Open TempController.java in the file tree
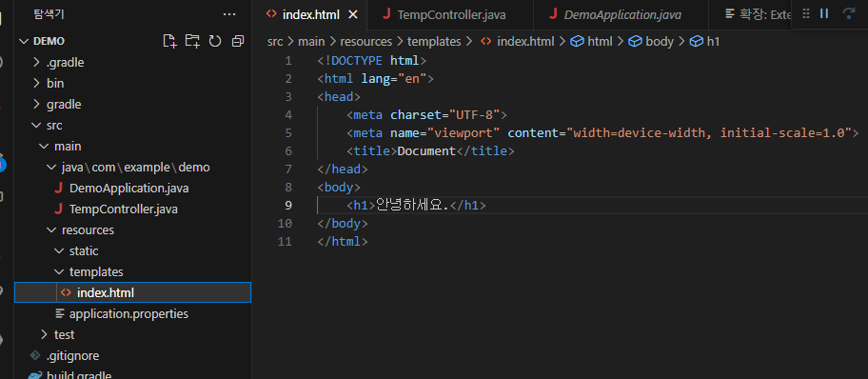The width and height of the screenshot is (868, 379). tap(133, 209)
